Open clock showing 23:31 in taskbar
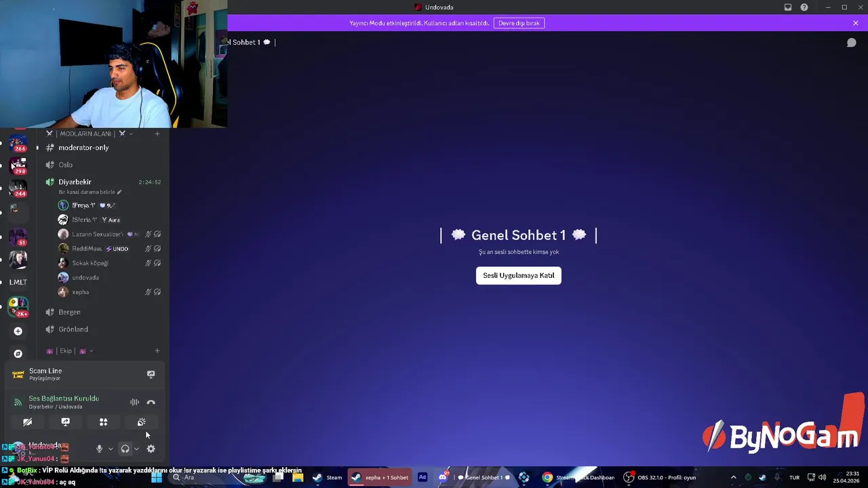Viewport: 868px width, 488px height. (847, 477)
